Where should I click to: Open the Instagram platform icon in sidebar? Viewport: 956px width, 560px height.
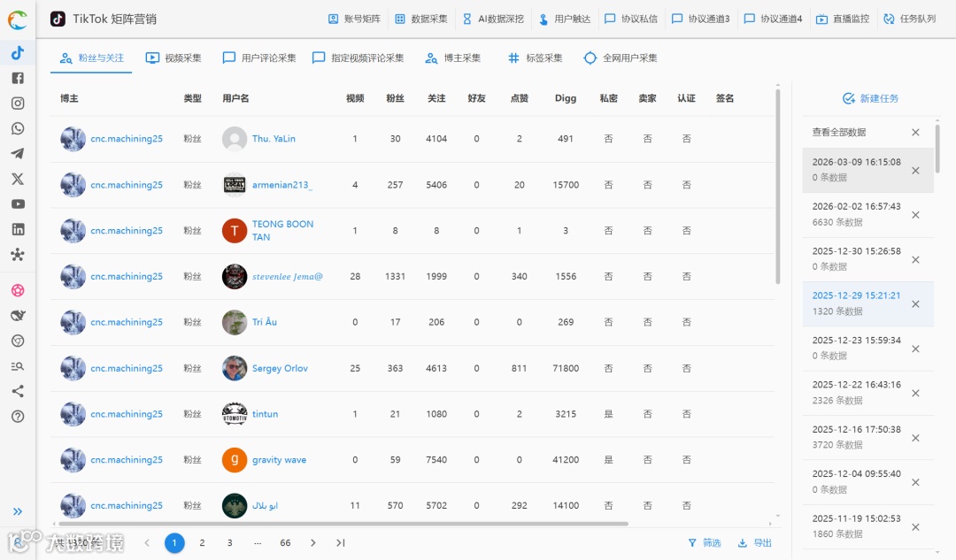click(18, 103)
